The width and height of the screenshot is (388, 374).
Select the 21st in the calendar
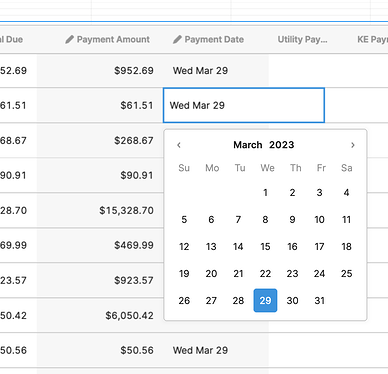(238, 274)
